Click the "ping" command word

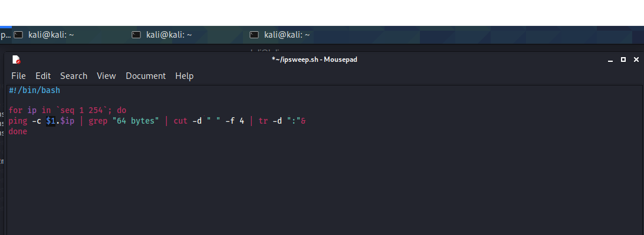(18, 121)
